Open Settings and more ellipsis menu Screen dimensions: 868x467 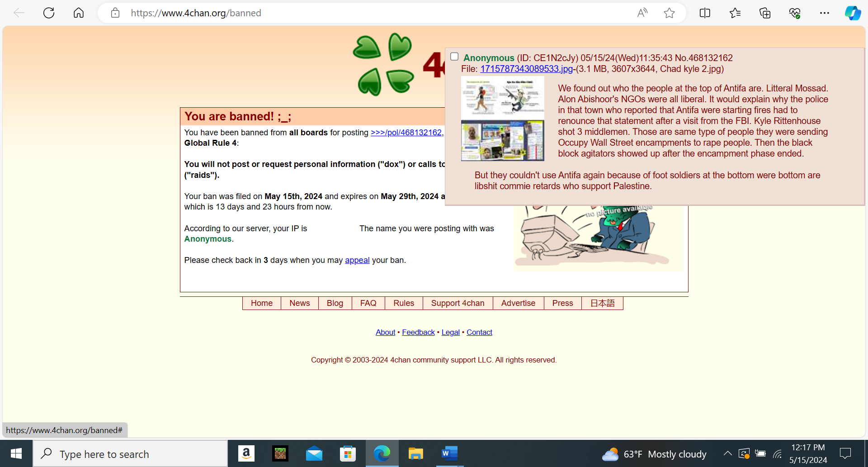coord(825,13)
